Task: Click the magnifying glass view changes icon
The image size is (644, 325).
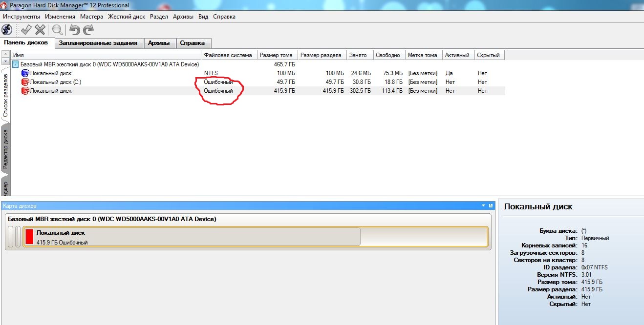Action: (x=58, y=30)
